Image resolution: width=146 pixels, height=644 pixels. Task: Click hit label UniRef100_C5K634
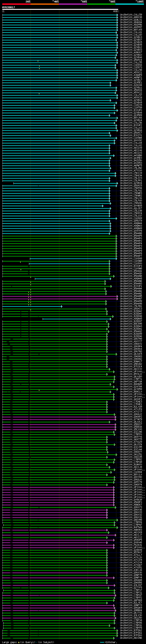coord(131,176)
